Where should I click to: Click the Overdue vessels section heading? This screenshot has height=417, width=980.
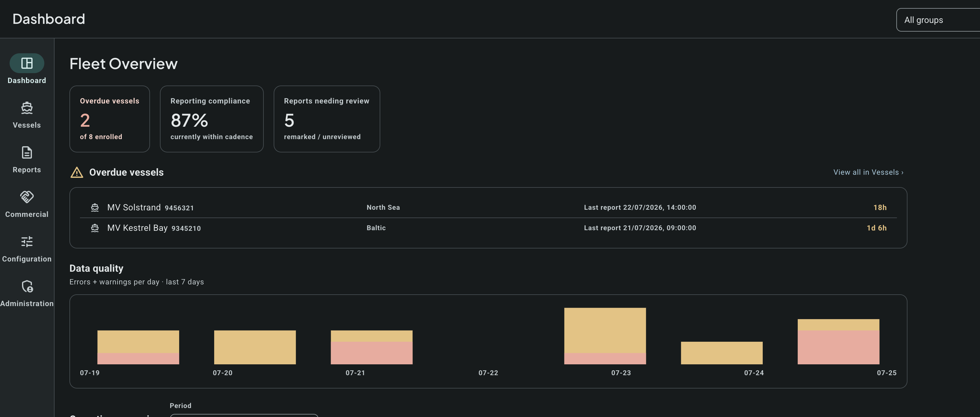click(126, 172)
